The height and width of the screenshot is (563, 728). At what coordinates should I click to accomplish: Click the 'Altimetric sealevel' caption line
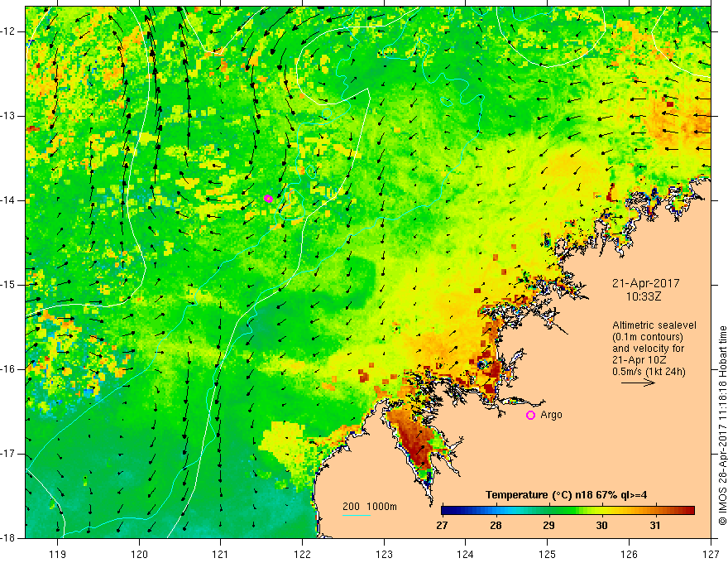654,325
